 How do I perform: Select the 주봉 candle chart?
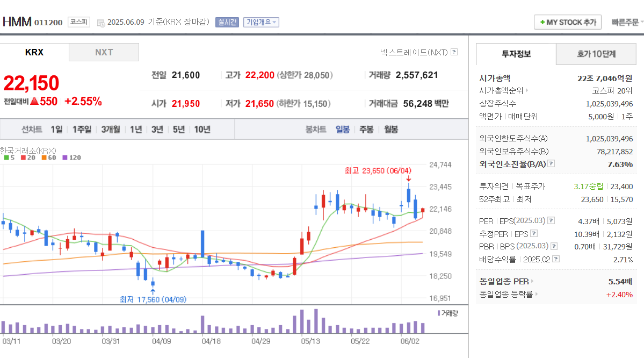coord(366,130)
